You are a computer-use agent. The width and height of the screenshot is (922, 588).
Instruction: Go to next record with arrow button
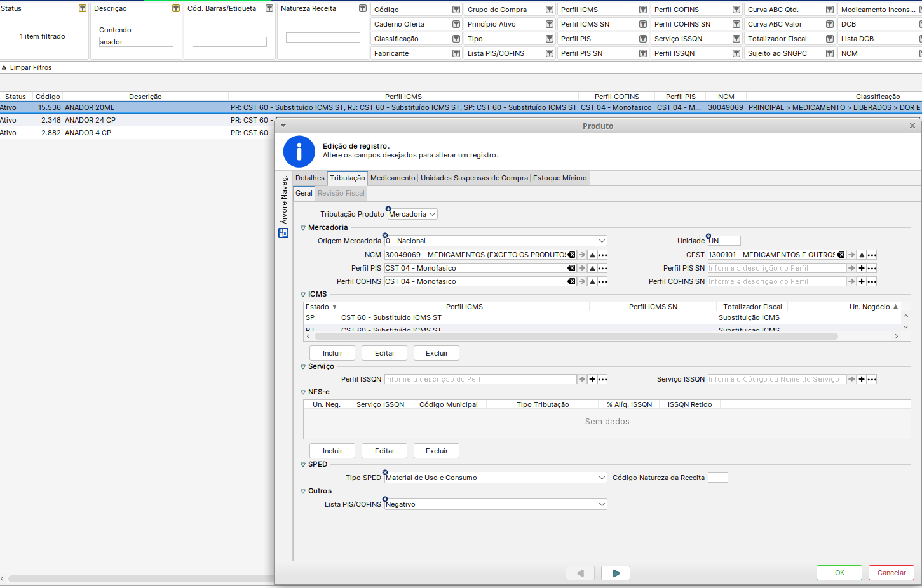[615, 573]
